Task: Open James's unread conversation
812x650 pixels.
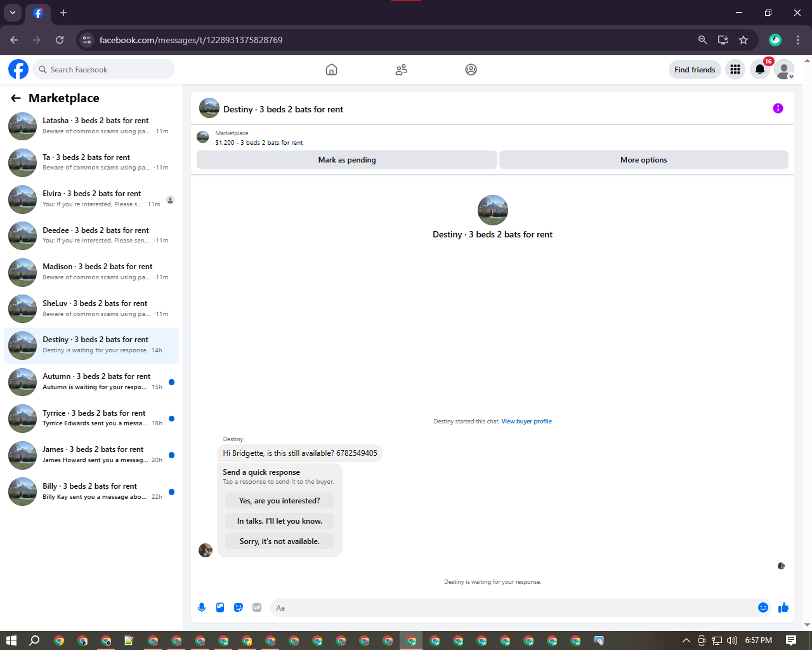Action: [x=91, y=455]
